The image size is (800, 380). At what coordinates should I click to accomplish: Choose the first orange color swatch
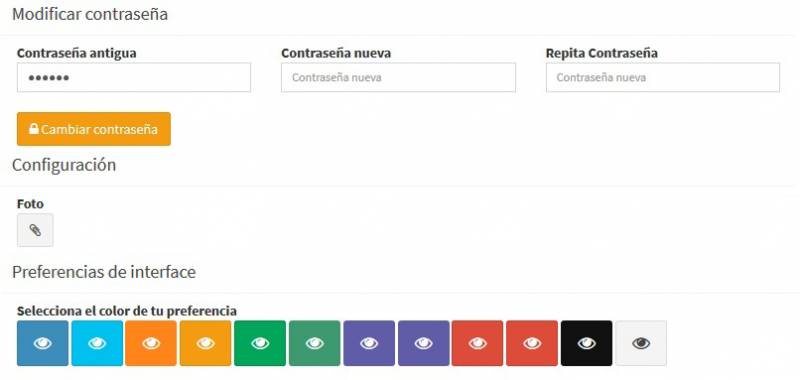(x=151, y=343)
